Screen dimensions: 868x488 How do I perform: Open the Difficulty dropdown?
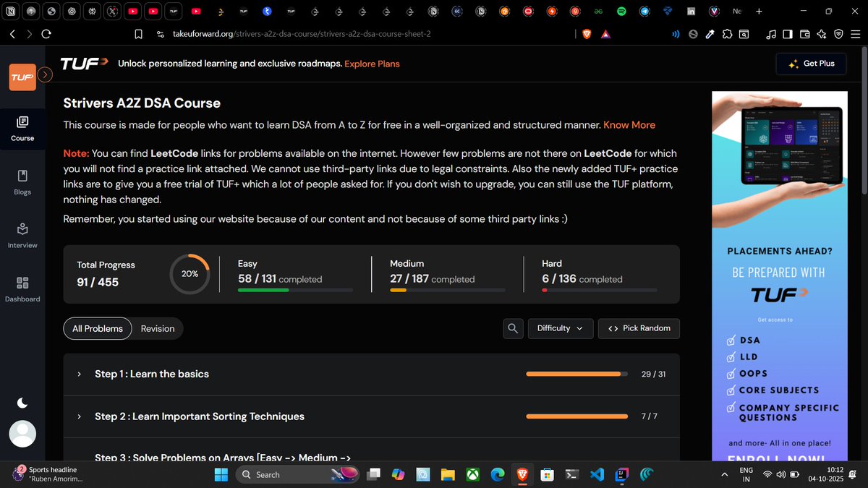561,328
